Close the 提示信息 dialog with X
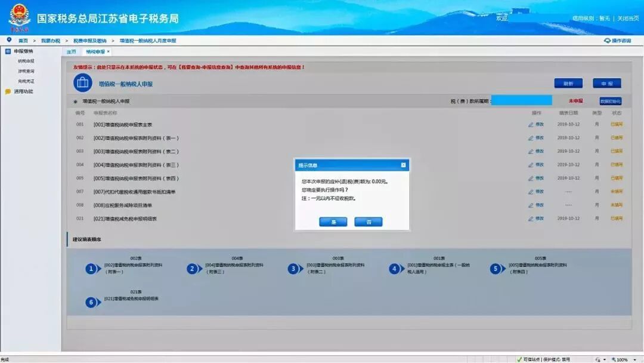 click(403, 165)
